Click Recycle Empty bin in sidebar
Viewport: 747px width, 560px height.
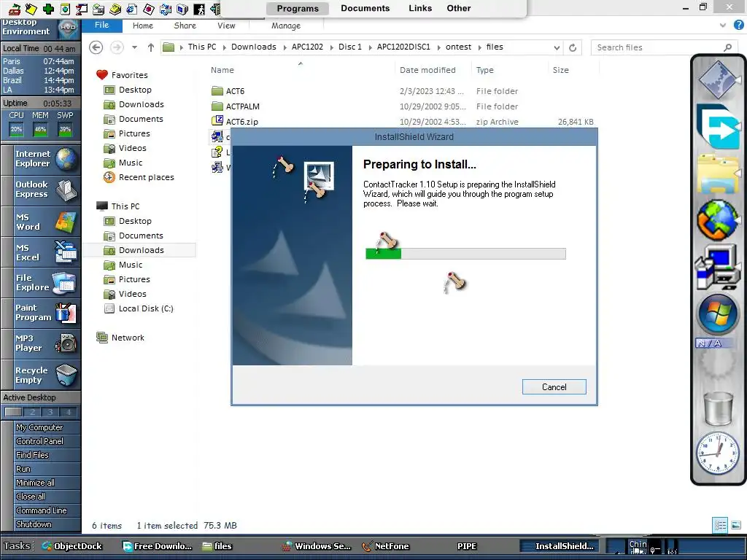[41, 376]
